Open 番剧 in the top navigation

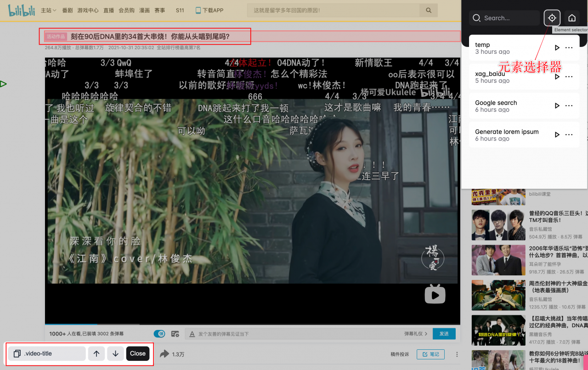pyautogui.click(x=68, y=10)
